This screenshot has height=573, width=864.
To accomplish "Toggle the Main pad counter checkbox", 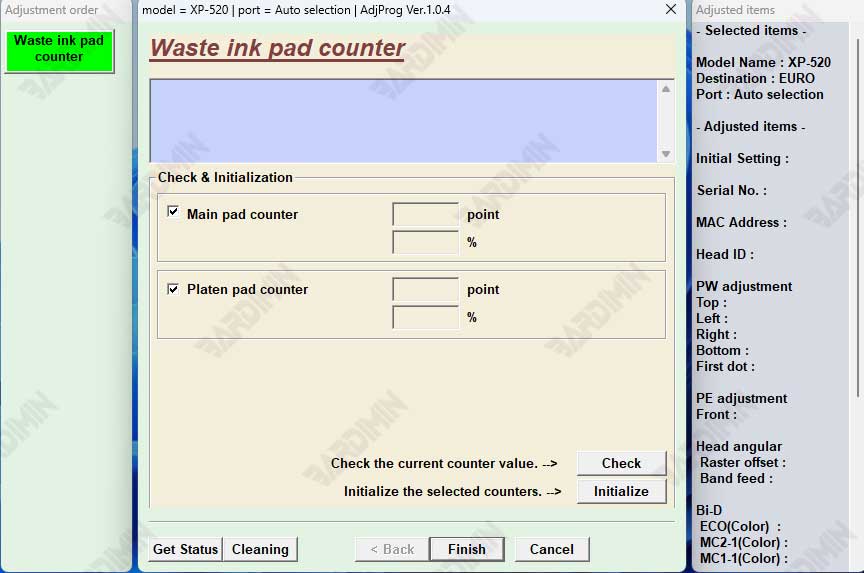I will click(173, 213).
